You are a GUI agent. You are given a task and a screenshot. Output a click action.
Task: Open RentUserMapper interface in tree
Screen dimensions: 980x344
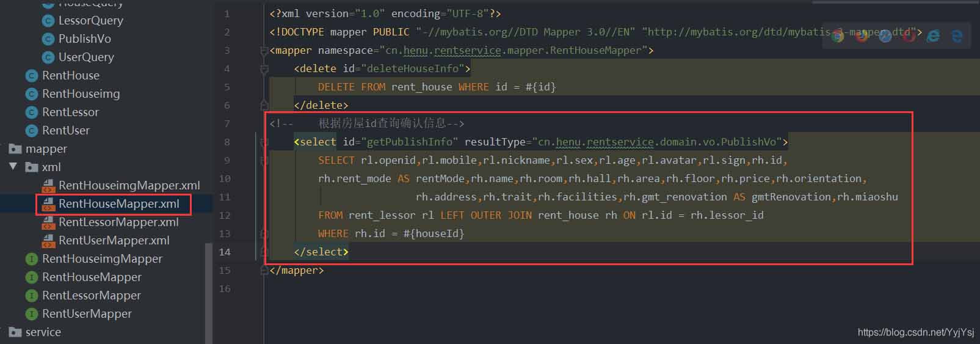(x=87, y=314)
